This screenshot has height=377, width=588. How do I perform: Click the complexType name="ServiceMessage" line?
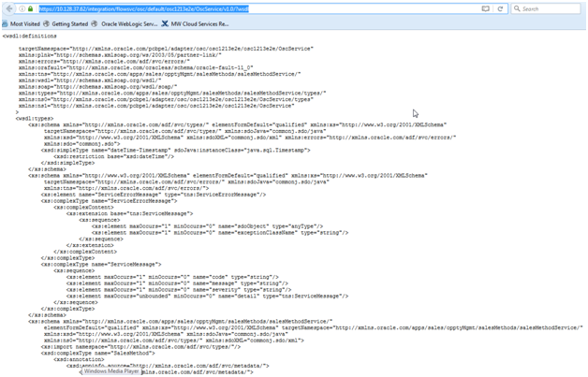(x=101, y=265)
